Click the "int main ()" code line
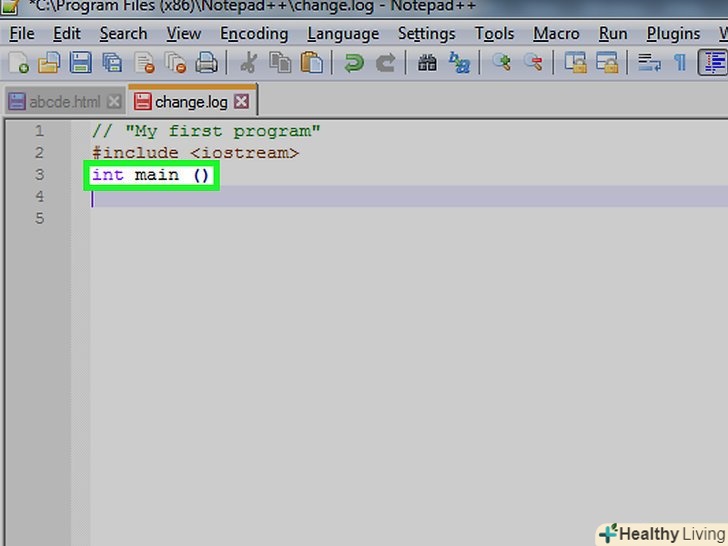Viewport: 728px width, 546px height. (151, 175)
